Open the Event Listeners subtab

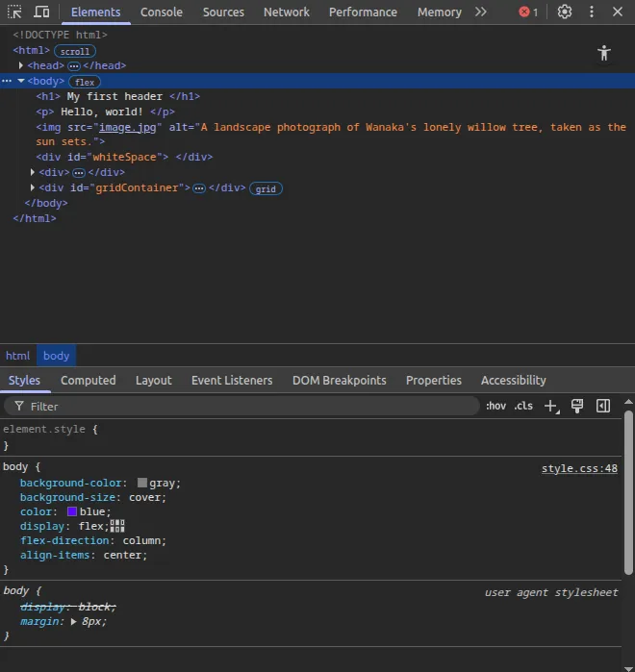click(232, 380)
